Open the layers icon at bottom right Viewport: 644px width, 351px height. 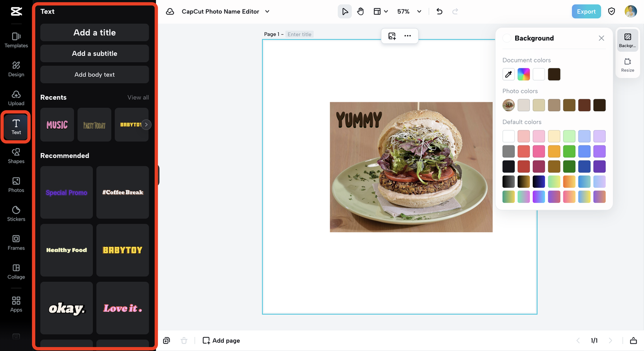(x=633, y=341)
